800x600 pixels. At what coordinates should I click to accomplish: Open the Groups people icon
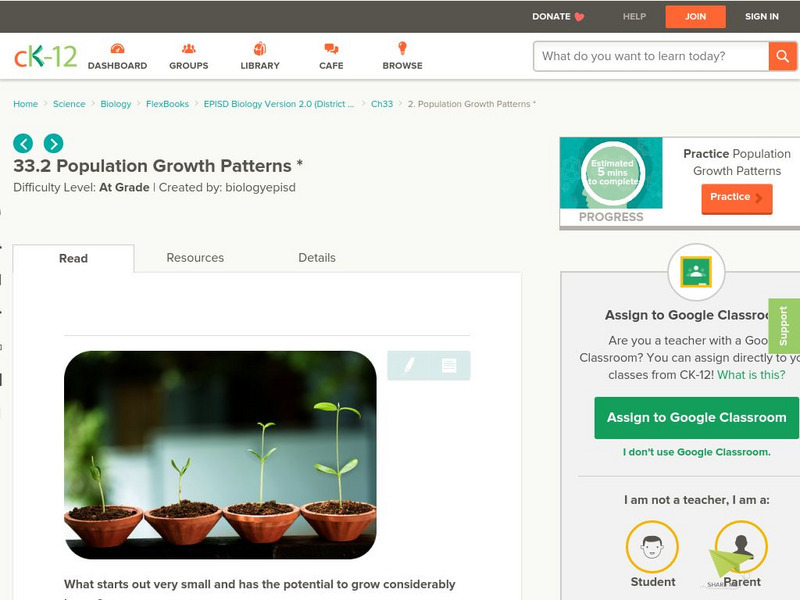tap(189, 48)
